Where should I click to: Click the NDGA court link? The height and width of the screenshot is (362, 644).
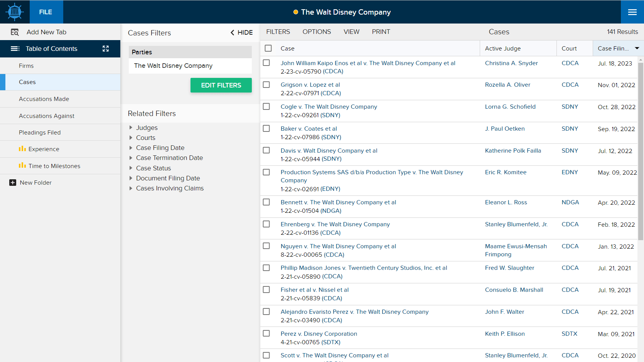click(570, 202)
